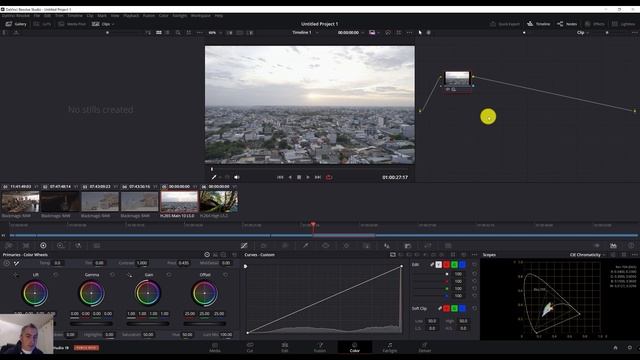Jump to last frame in viewer
Viewport: 640px width, 360px height.
318,177
